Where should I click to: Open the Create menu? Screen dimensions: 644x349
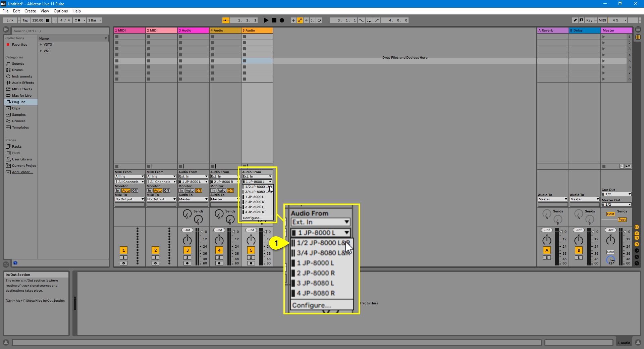(30, 11)
